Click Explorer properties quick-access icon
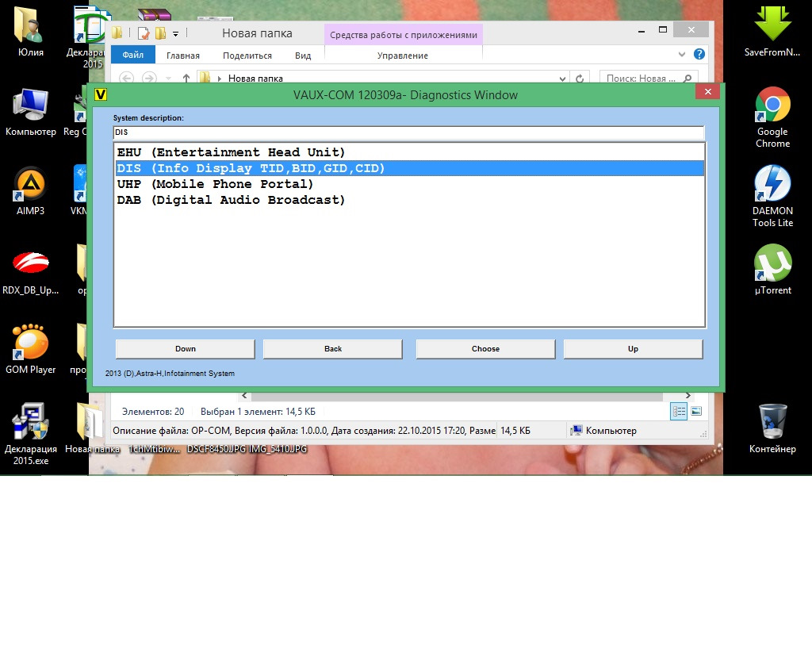The height and width of the screenshot is (660, 812). click(x=144, y=33)
